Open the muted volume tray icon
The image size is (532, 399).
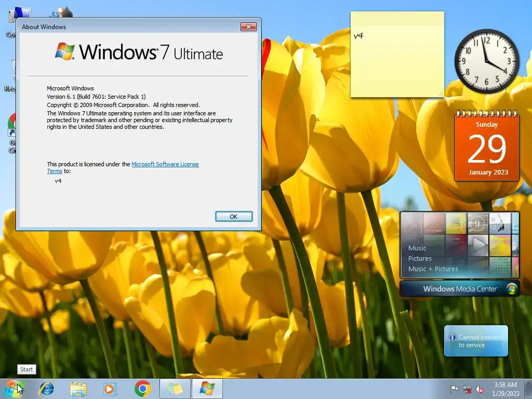480,389
